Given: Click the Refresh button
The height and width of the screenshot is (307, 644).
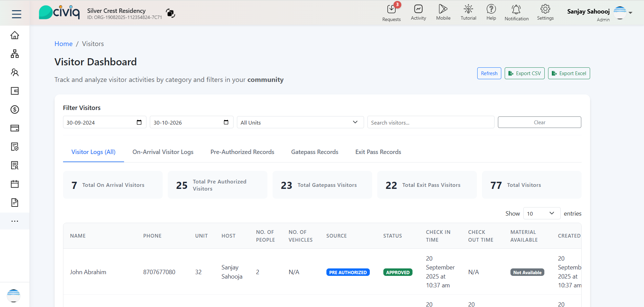Looking at the screenshot, I should click(489, 73).
